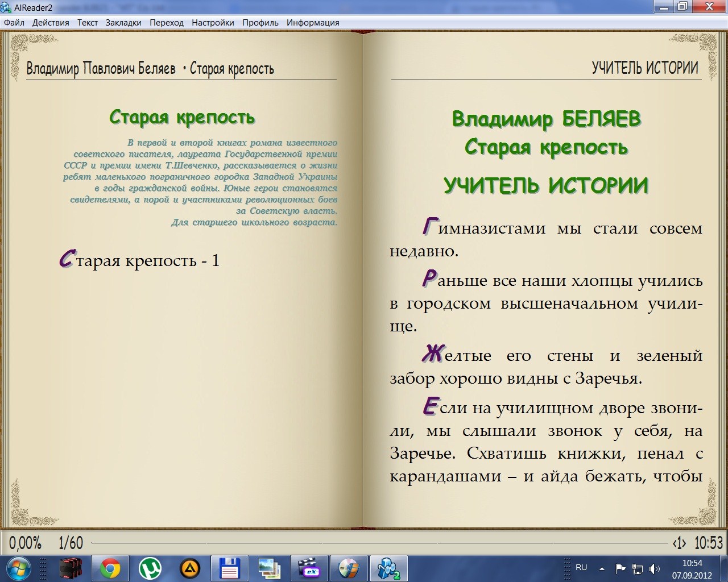
Task: Open the Файл menu
Action: point(14,23)
